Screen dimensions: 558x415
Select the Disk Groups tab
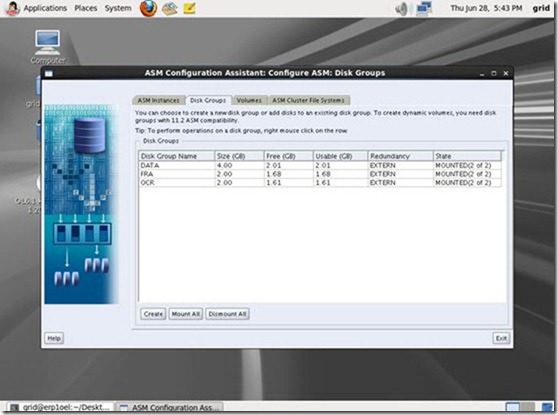point(208,100)
